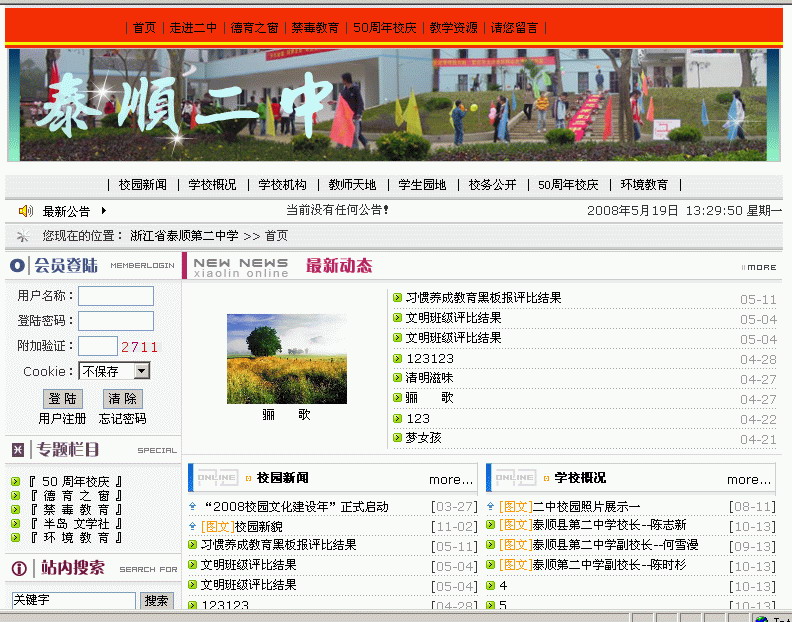792x622 pixels.
Task: Click up-arrow icon before 二中校园照片展示一
Action: click(490, 506)
